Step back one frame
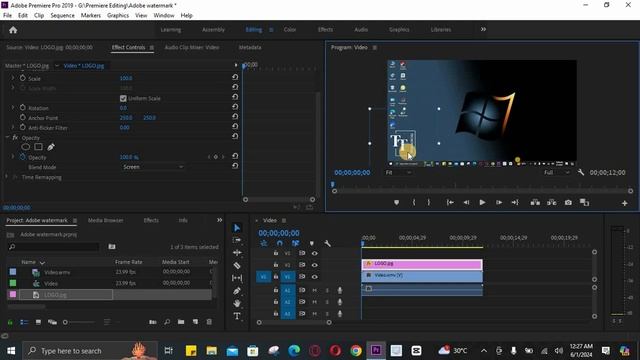This screenshot has height=360, width=640. coord(466,202)
